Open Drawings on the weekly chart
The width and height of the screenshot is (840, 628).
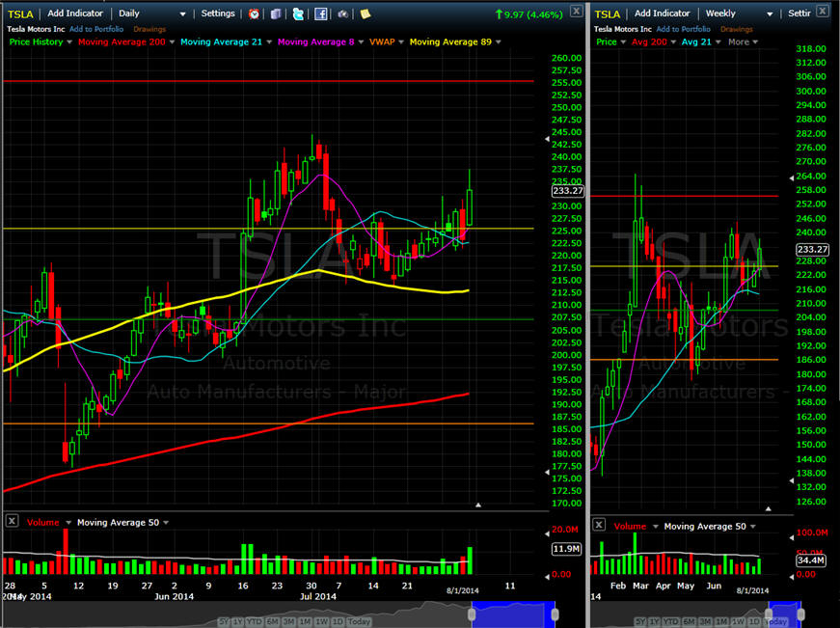point(737,29)
